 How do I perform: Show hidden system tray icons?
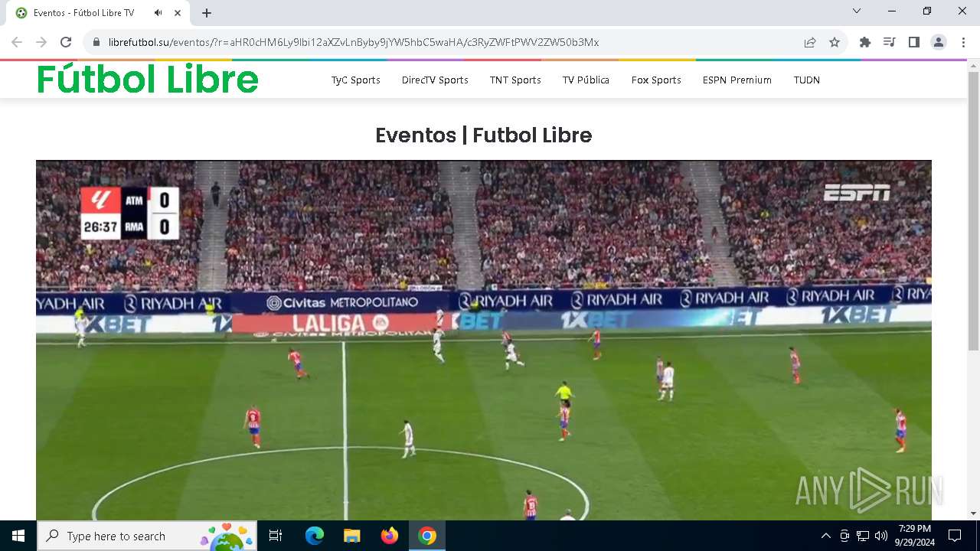click(825, 536)
